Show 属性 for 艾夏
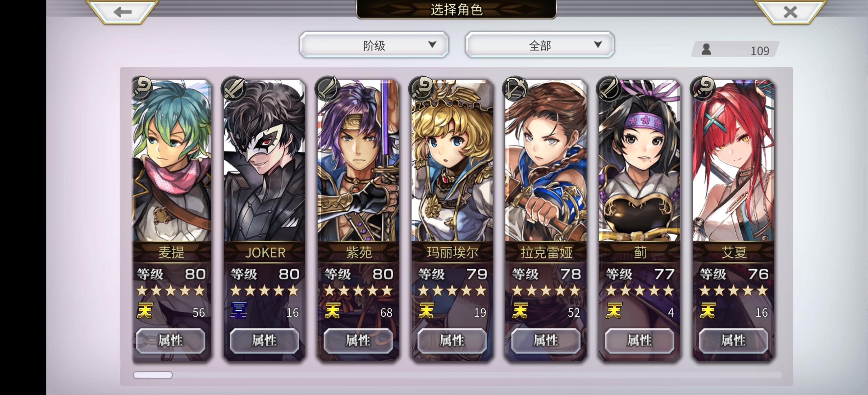868x395 pixels. tap(734, 341)
